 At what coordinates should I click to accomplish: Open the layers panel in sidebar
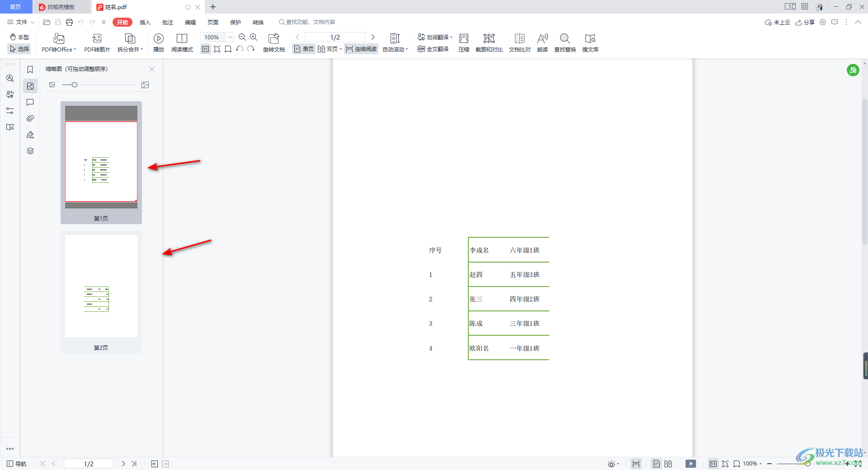click(x=30, y=151)
